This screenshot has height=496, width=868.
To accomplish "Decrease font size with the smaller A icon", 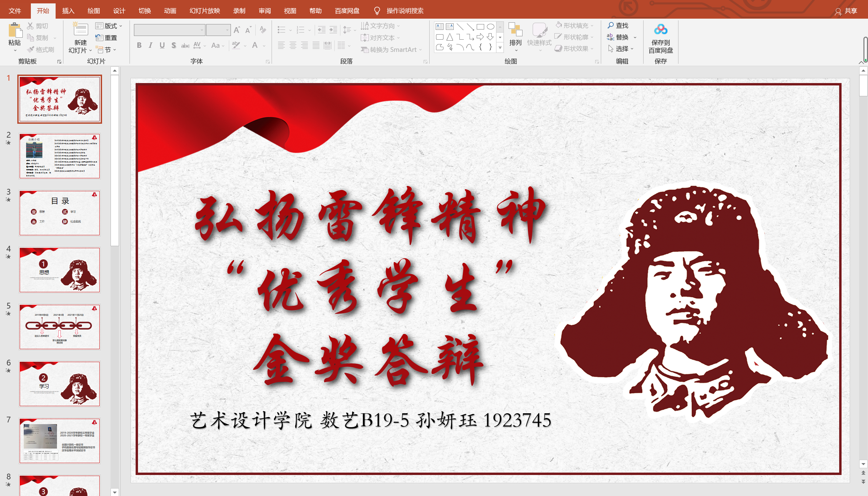I will pyautogui.click(x=248, y=30).
